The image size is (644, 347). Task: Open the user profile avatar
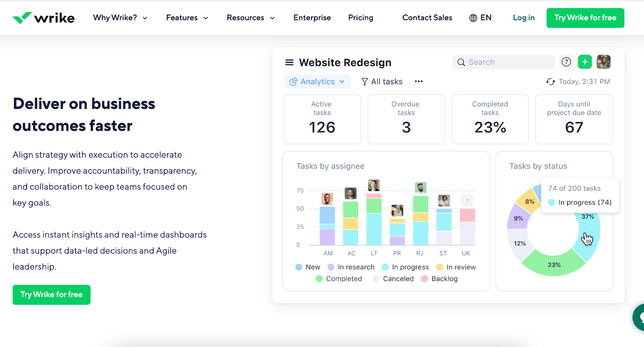coord(604,62)
